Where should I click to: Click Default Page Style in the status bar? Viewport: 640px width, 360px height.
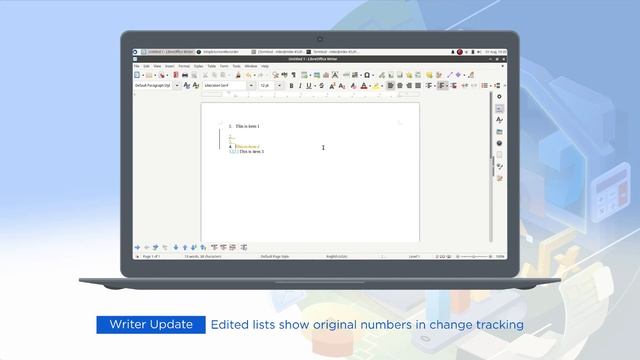275,256
